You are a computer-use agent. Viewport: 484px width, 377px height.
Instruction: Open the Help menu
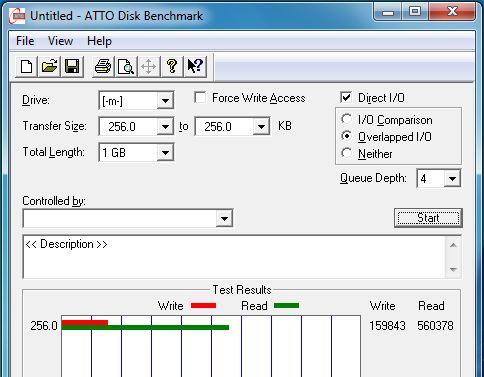[99, 41]
